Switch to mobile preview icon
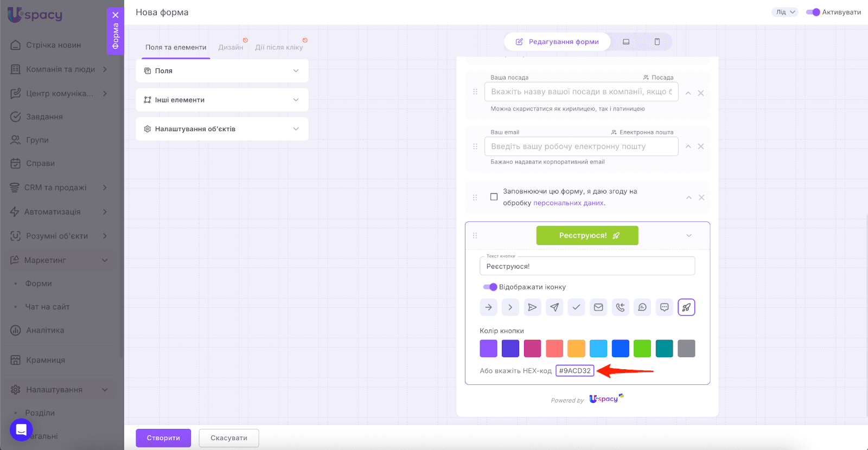The image size is (868, 450). [x=657, y=42]
